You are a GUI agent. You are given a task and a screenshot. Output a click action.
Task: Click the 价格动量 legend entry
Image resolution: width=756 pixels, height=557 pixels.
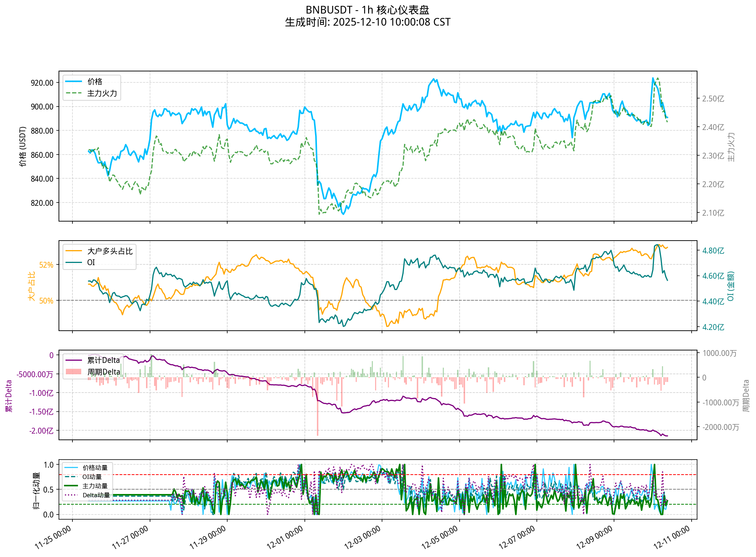click(95, 468)
